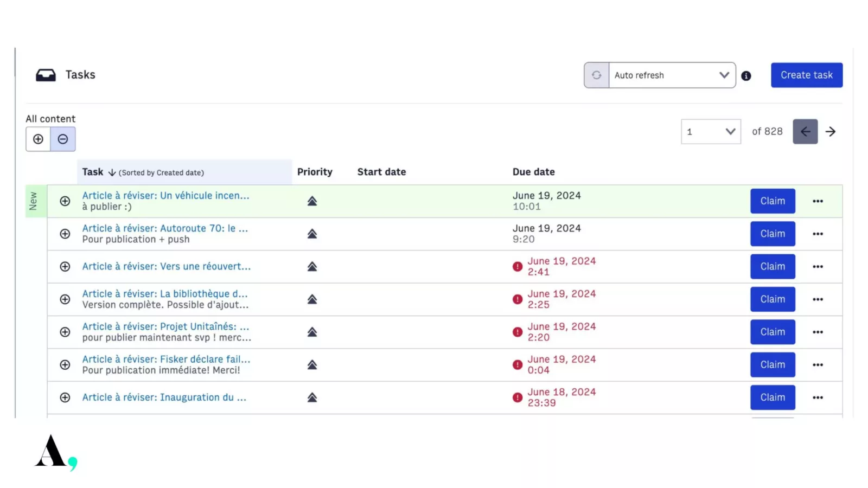Screen dimensions: 868x488
Task: Click overdue alert icon next to 2:20
Action: (518, 332)
